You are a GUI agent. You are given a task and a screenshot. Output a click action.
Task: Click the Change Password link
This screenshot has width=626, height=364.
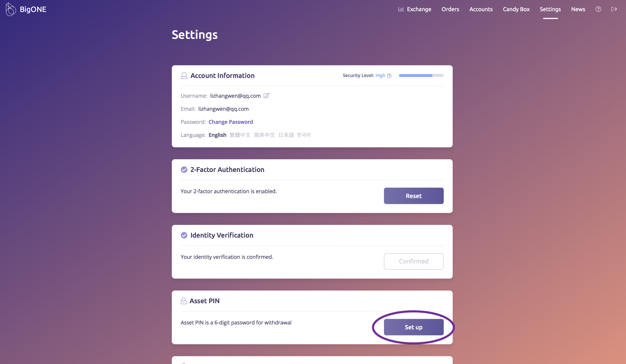tap(230, 122)
